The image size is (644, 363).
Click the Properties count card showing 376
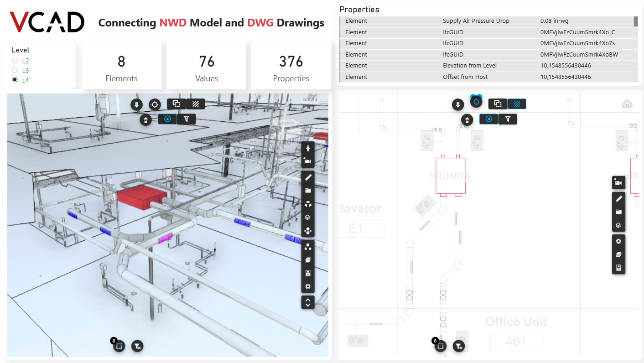(291, 65)
